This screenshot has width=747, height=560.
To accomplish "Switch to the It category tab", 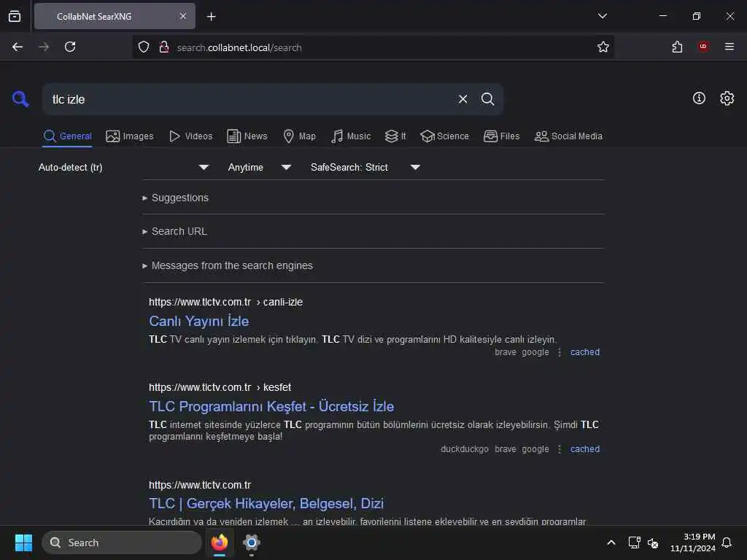I will (395, 136).
